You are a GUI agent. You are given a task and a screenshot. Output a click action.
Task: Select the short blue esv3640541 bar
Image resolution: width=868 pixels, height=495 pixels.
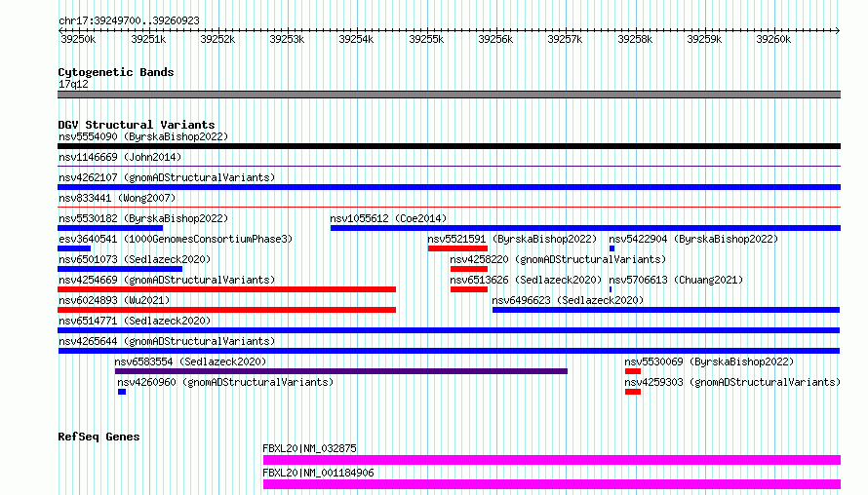tap(74, 248)
